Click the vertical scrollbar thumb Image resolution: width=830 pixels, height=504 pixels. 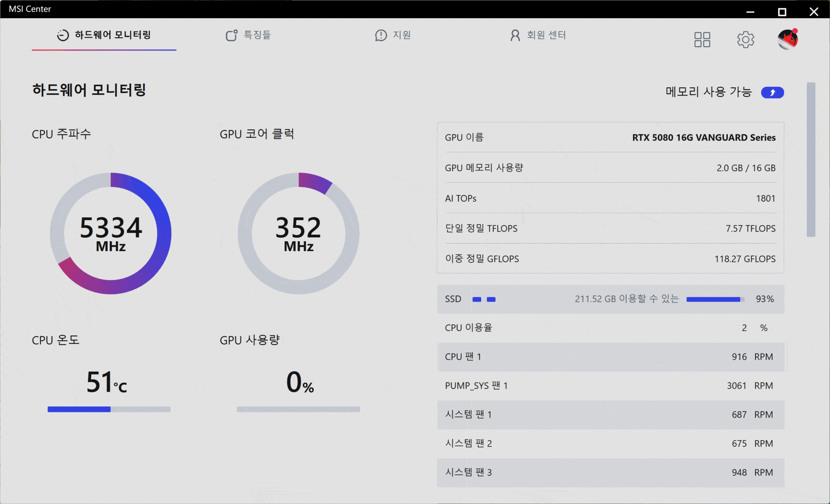811,159
